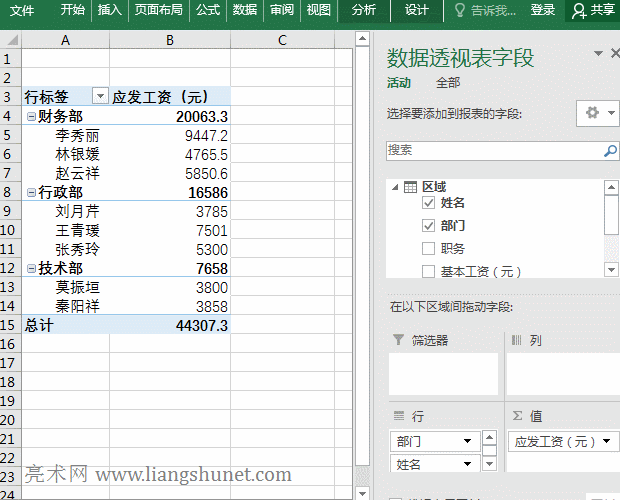The image size is (620, 500).
Task: Open the 部门 row field dropdown
Action: click(467, 441)
